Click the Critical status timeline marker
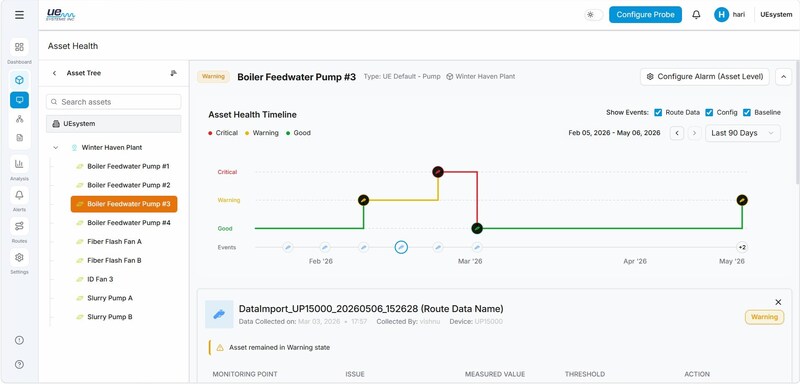This screenshot has height=384, width=800. [x=438, y=172]
